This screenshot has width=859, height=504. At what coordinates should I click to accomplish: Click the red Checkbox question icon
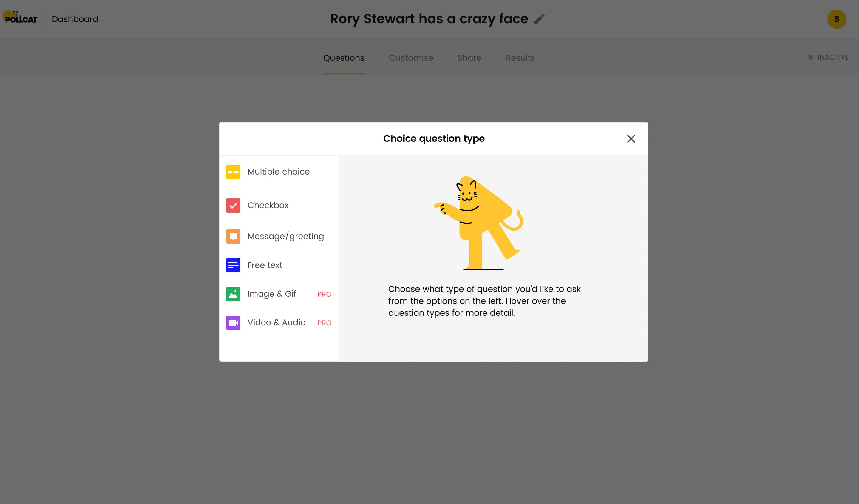tap(233, 205)
